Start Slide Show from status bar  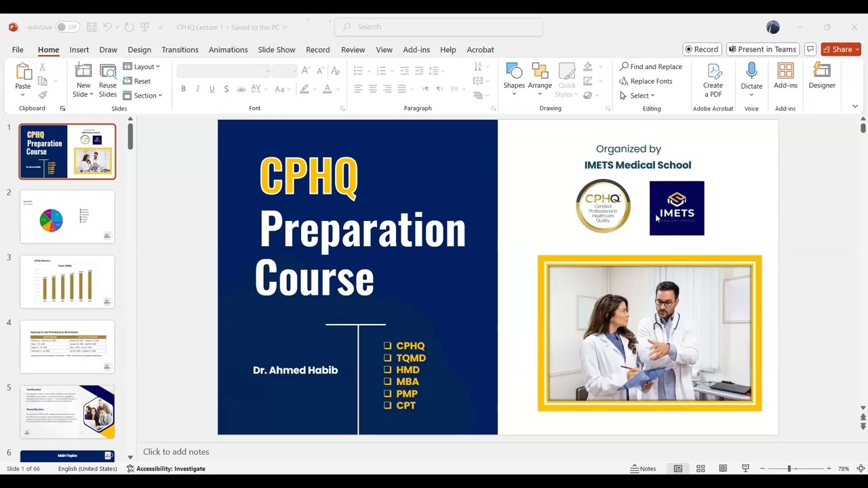pos(745,468)
